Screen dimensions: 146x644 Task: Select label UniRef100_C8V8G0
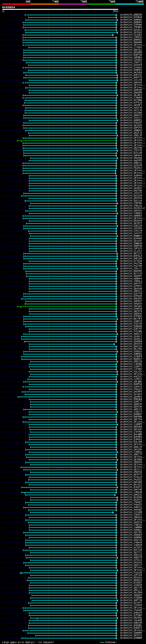click(x=131, y=60)
